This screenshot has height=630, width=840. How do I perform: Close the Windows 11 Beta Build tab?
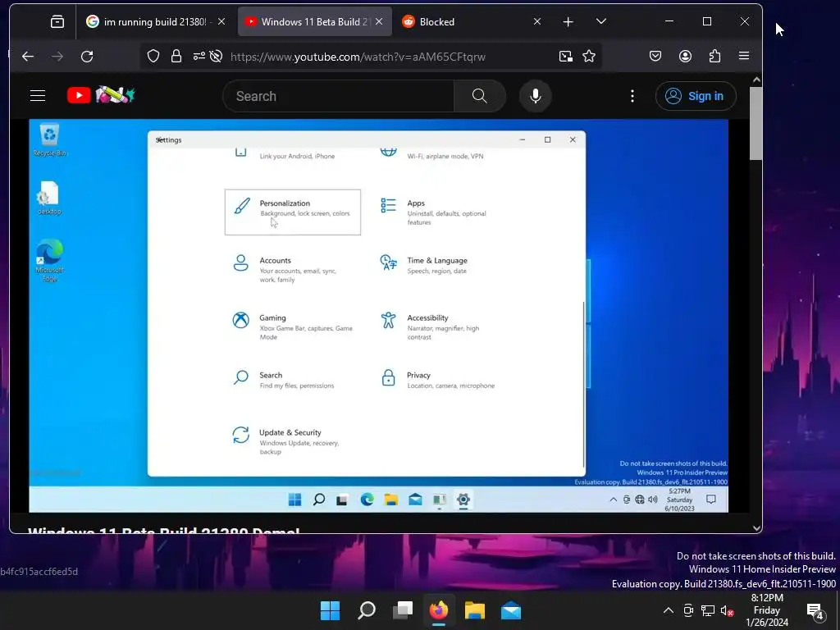tap(379, 21)
